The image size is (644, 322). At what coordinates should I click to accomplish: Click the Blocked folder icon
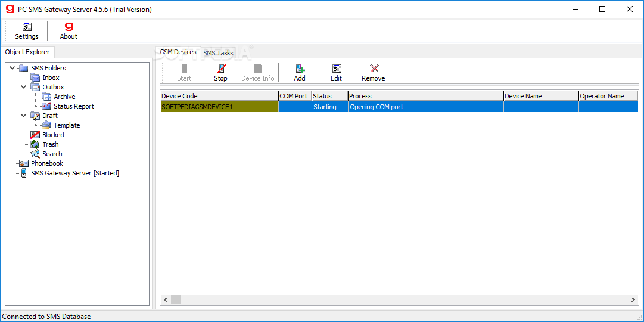point(35,135)
